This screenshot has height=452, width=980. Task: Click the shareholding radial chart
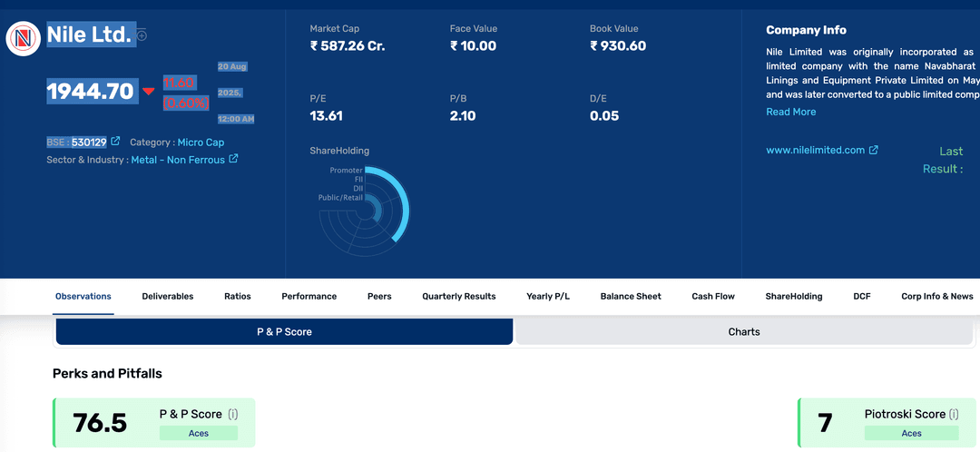pyautogui.click(x=365, y=211)
